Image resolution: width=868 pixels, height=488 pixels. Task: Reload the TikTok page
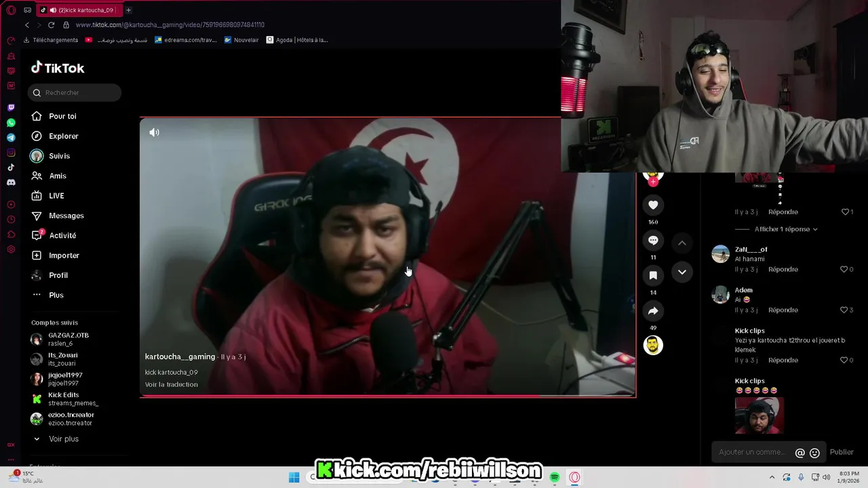click(x=51, y=25)
